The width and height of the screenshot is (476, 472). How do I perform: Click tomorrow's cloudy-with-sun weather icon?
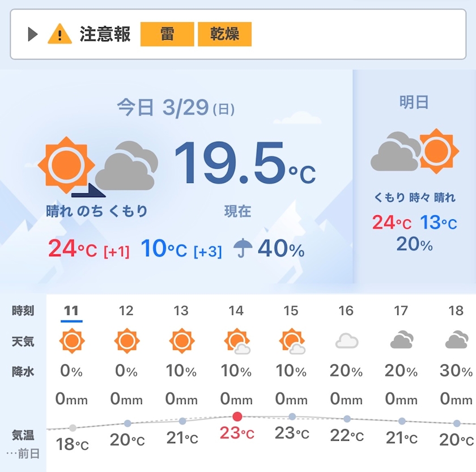[414, 152]
